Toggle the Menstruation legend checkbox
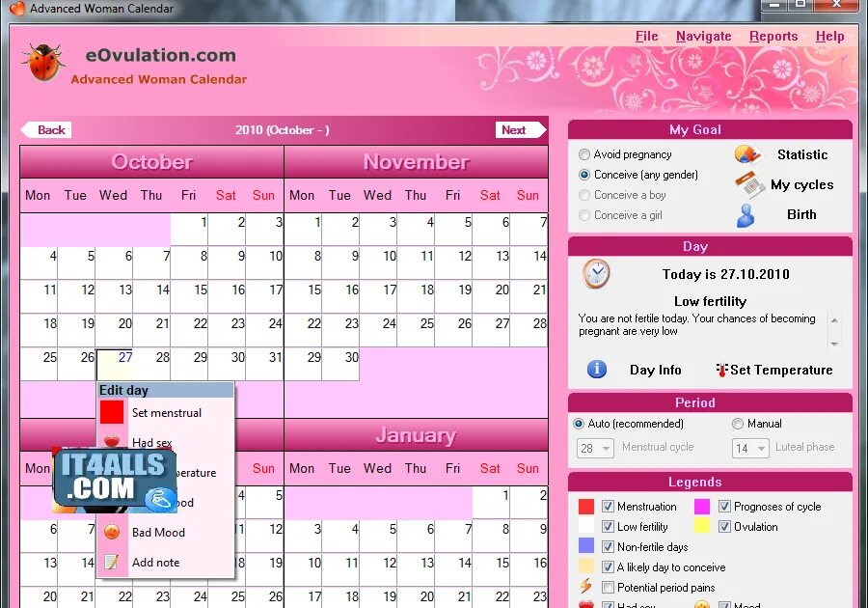The image size is (868, 608). (x=608, y=506)
